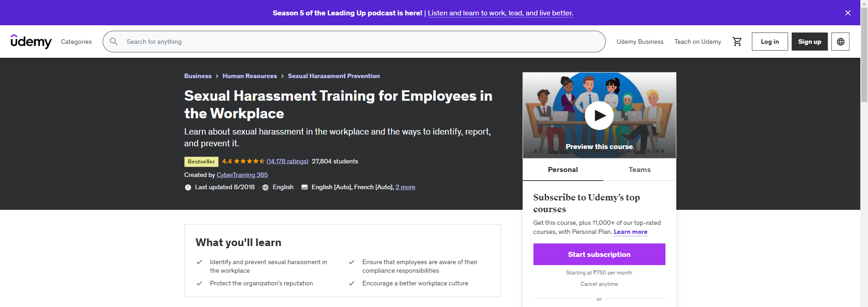
Task: Switch to the Teams tab
Action: (x=640, y=170)
